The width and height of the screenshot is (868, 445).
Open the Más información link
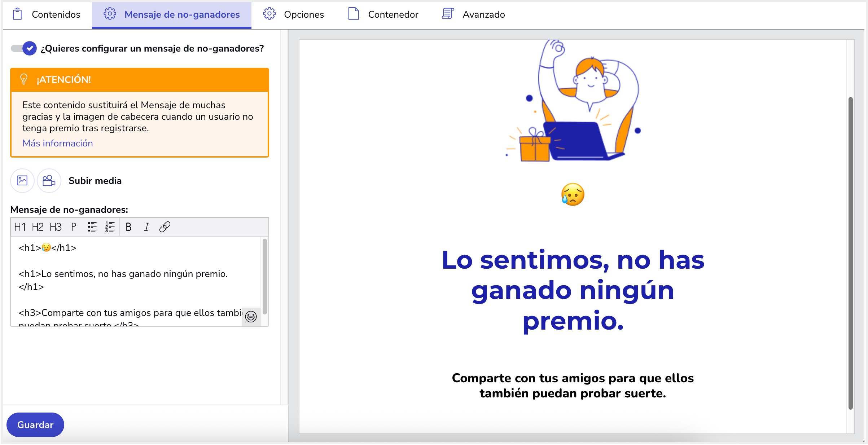[57, 143]
